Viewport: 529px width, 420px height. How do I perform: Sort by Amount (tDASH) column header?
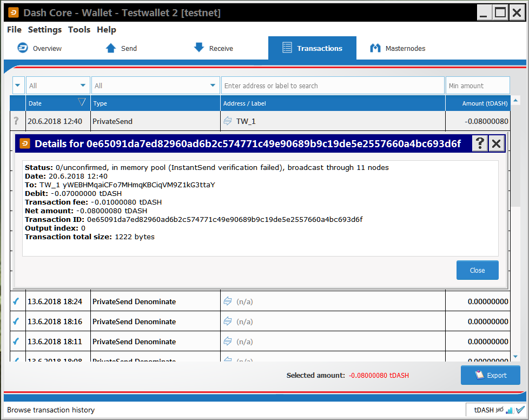pyautogui.click(x=478, y=103)
